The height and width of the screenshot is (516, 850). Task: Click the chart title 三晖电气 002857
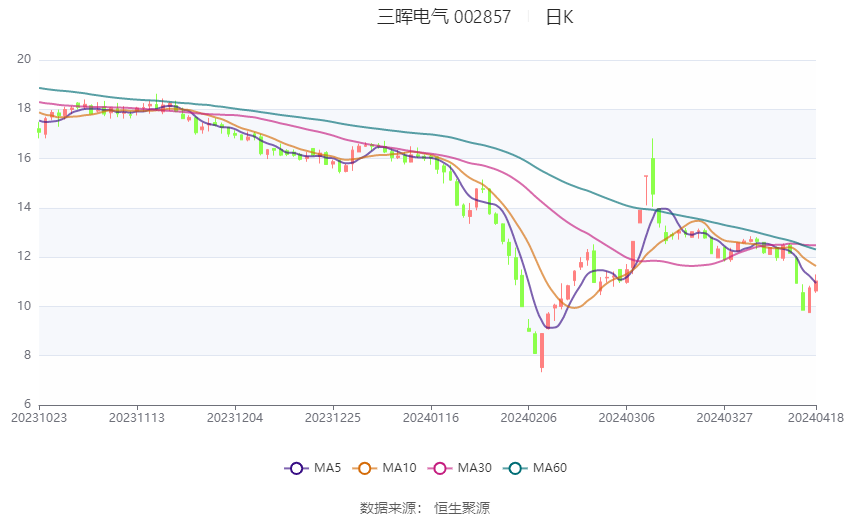(444, 17)
